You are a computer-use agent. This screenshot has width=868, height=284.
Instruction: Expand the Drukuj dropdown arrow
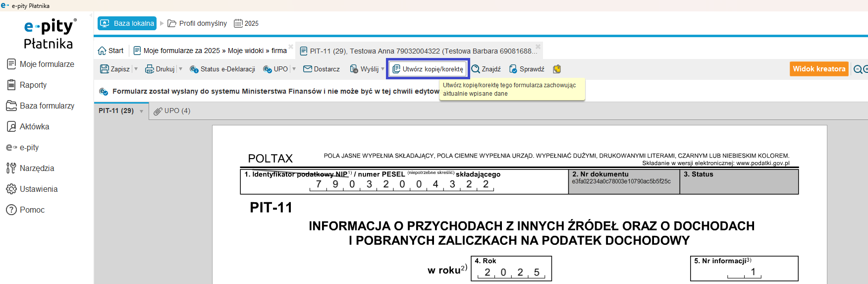tap(181, 69)
